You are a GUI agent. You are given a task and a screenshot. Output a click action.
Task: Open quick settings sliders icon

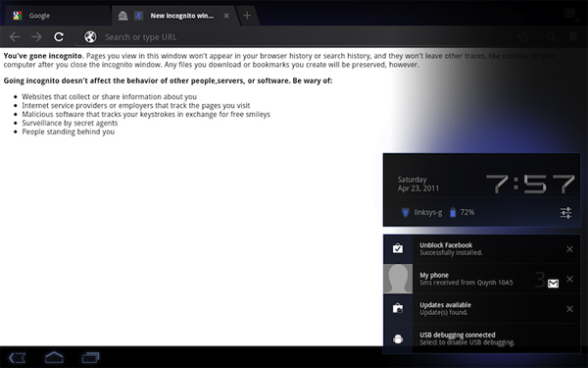565,213
